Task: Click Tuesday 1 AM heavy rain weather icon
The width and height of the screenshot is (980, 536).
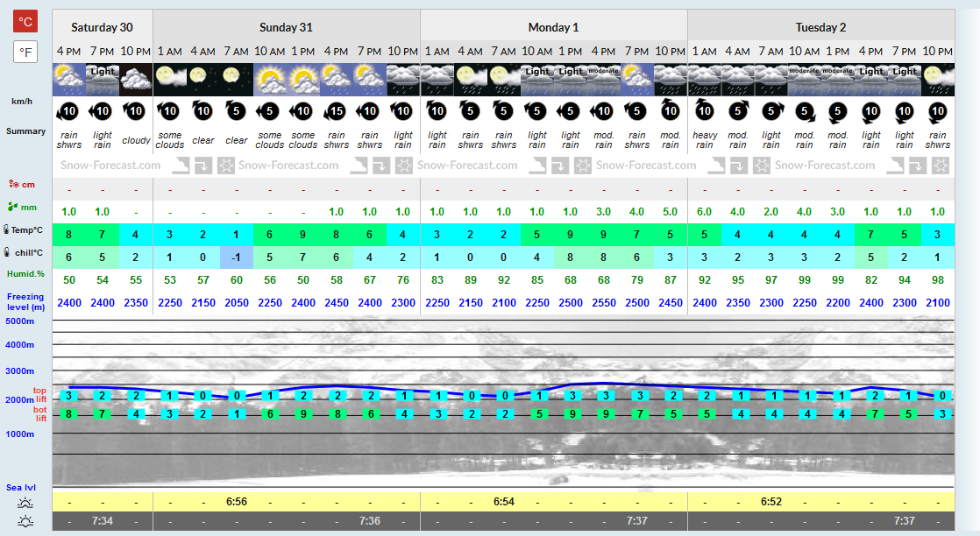Action: click(705, 80)
